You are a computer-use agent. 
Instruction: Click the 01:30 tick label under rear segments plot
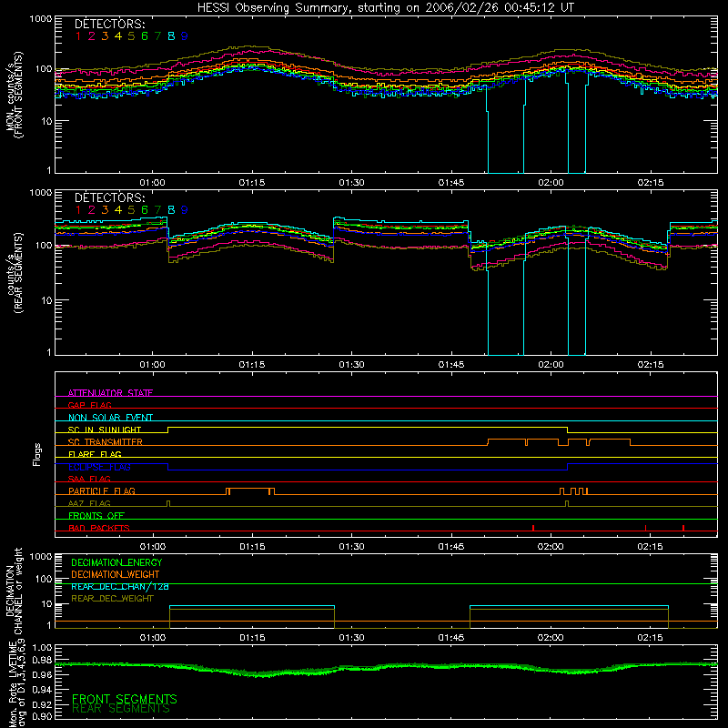(x=351, y=365)
